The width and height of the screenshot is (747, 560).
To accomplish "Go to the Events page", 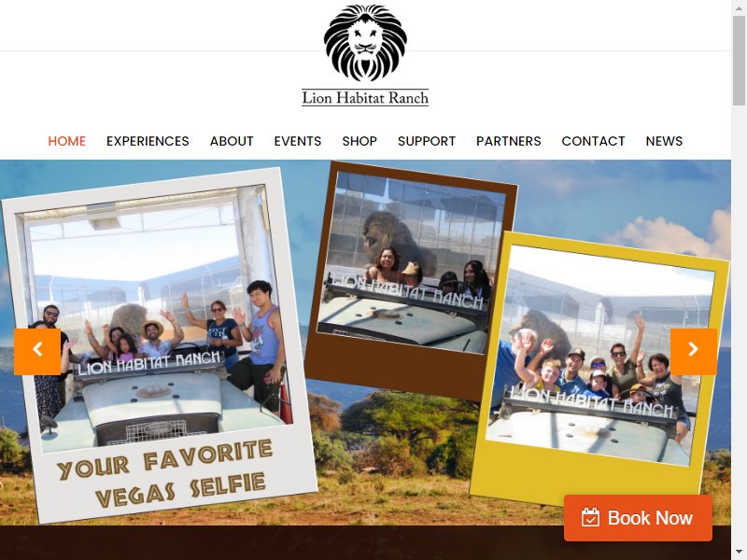I will (298, 141).
